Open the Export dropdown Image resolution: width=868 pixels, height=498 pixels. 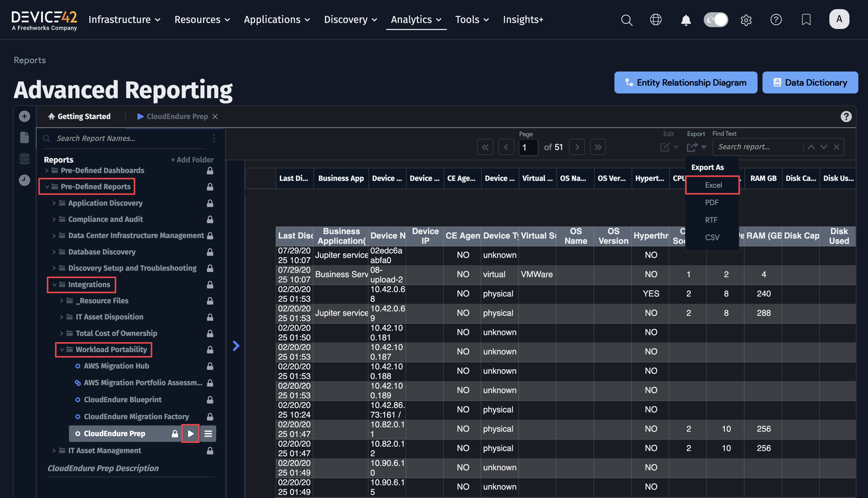pyautogui.click(x=696, y=147)
